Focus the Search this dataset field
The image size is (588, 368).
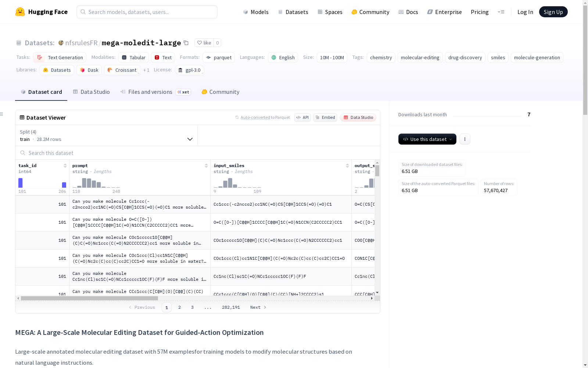(x=198, y=153)
